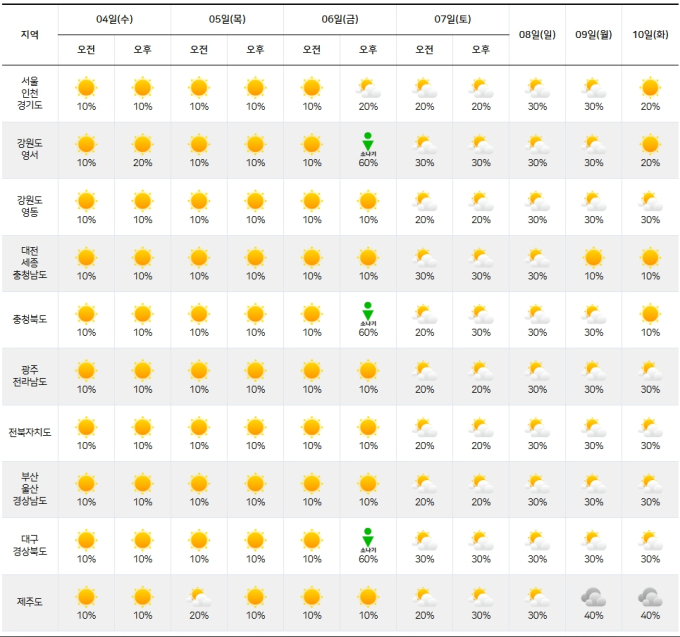
Task: Click the 충청북도 region label
Action: point(30,319)
